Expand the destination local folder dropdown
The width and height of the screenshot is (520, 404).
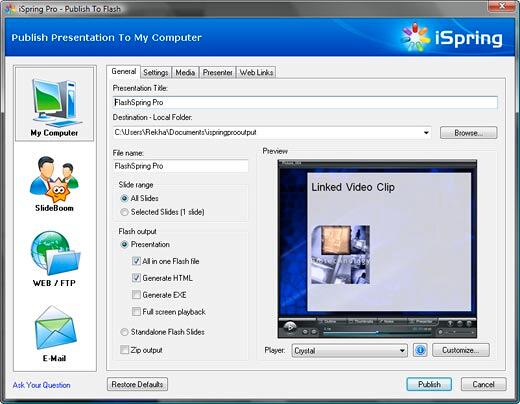click(x=426, y=133)
